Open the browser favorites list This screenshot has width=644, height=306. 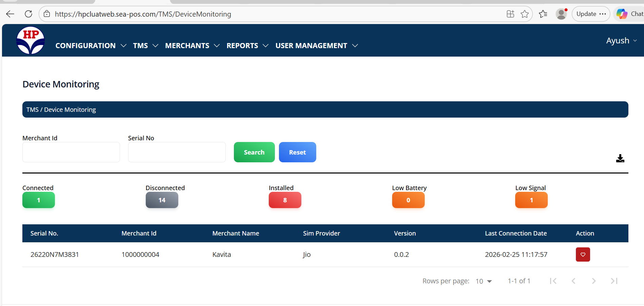click(543, 14)
